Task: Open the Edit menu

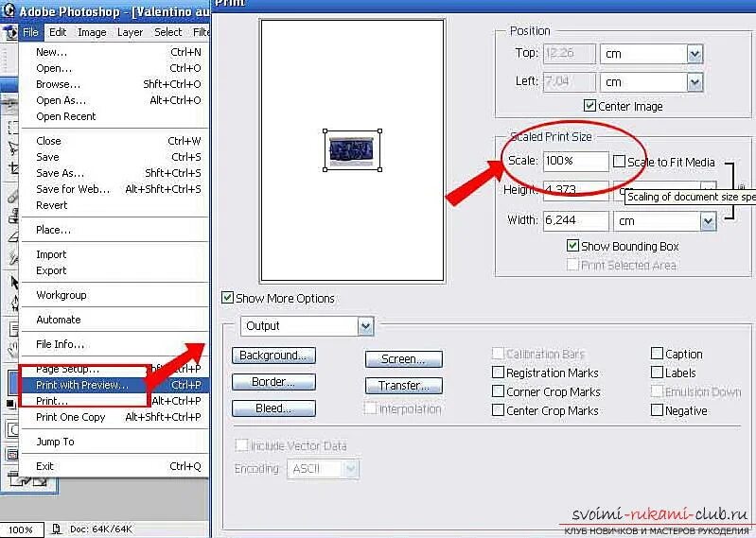Action: (58, 32)
